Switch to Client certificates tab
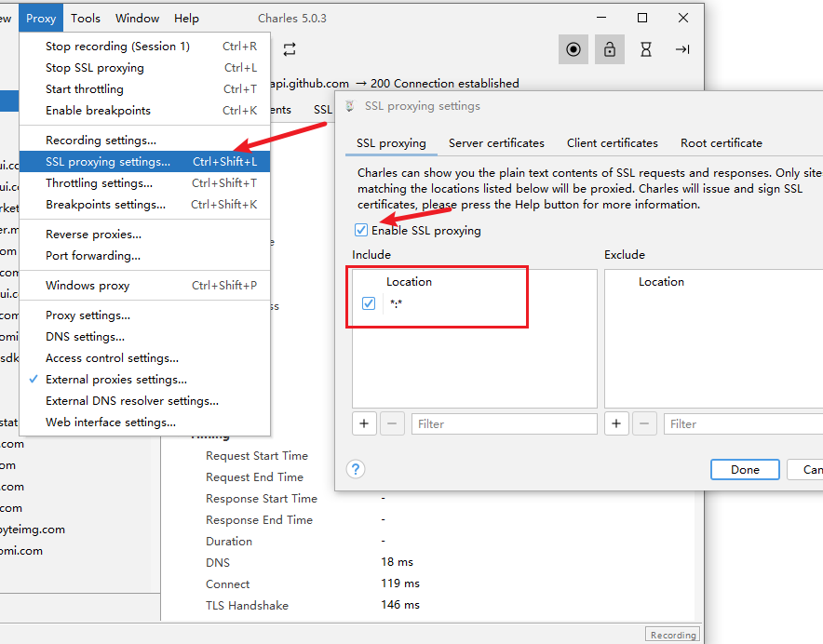The width and height of the screenshot is (823, 644). pos(612,143)
